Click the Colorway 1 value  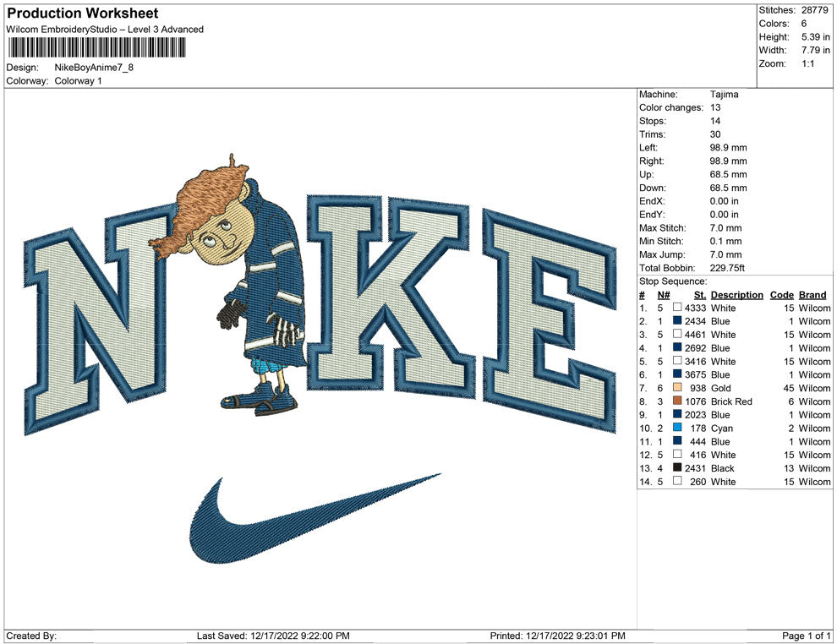click(x=78, y=81)
